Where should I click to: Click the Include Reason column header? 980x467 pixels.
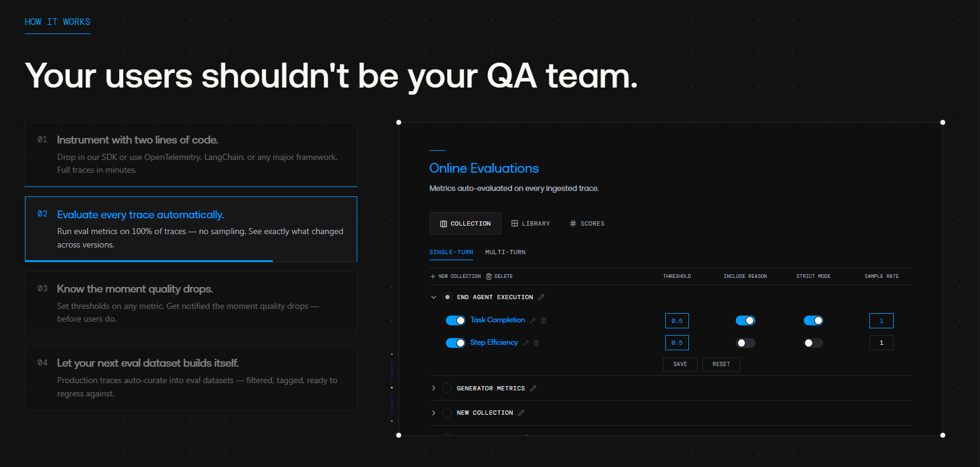[x=745, y=276]
